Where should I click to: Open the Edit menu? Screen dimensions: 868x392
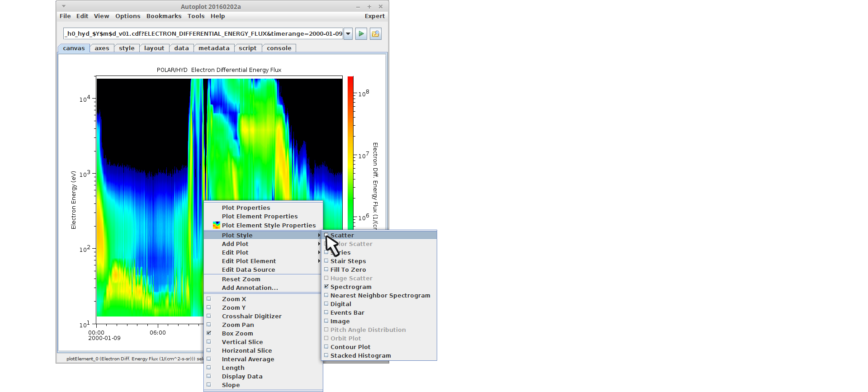tap(82, 16)
